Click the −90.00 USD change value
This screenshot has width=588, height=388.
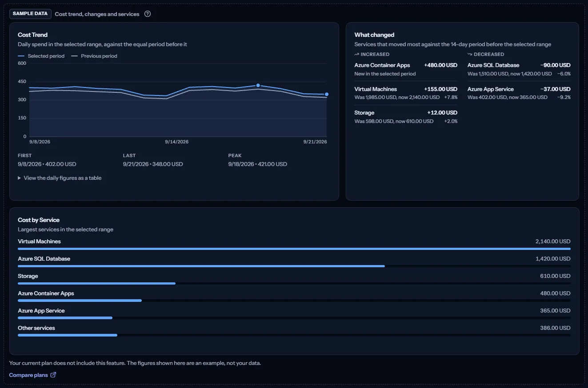point(556,65)
